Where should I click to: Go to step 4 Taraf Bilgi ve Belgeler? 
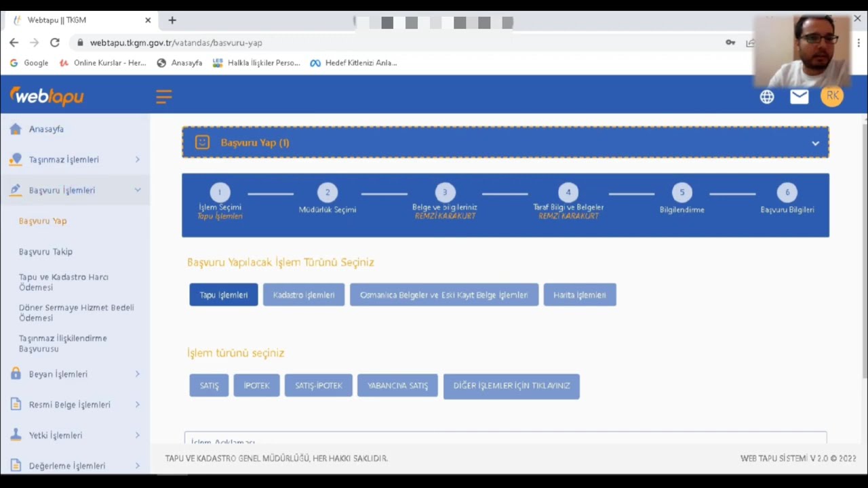pos(568,192)
